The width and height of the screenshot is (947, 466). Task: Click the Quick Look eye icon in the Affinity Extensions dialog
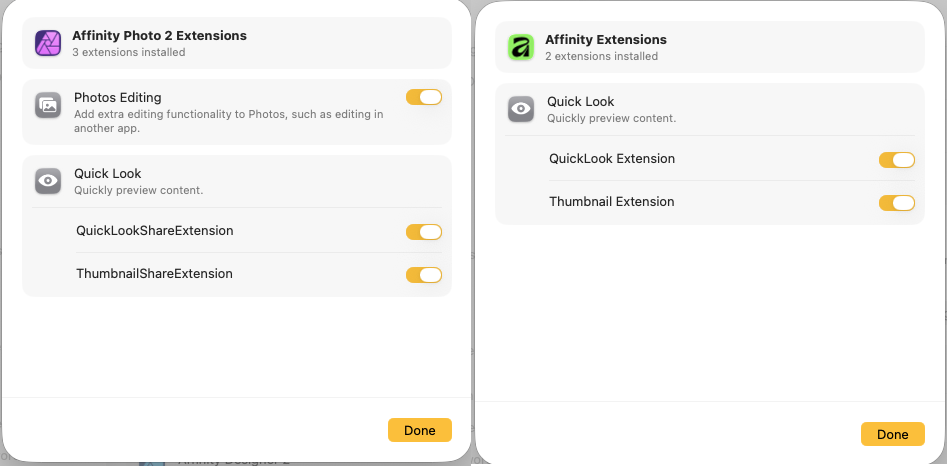(521, 109)
